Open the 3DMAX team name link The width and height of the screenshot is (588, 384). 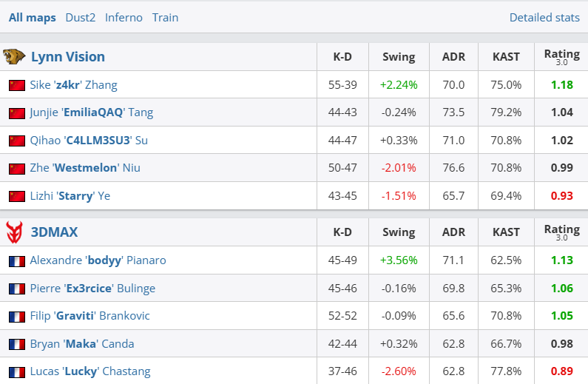tap(54, 232)
